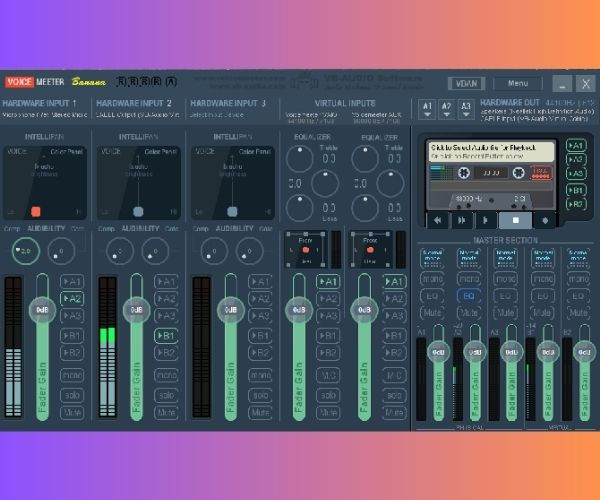This screenshot has width=600, height=500.
Task: Click the Gate knob on Hardware Input 3
Action: coord(249,251)
